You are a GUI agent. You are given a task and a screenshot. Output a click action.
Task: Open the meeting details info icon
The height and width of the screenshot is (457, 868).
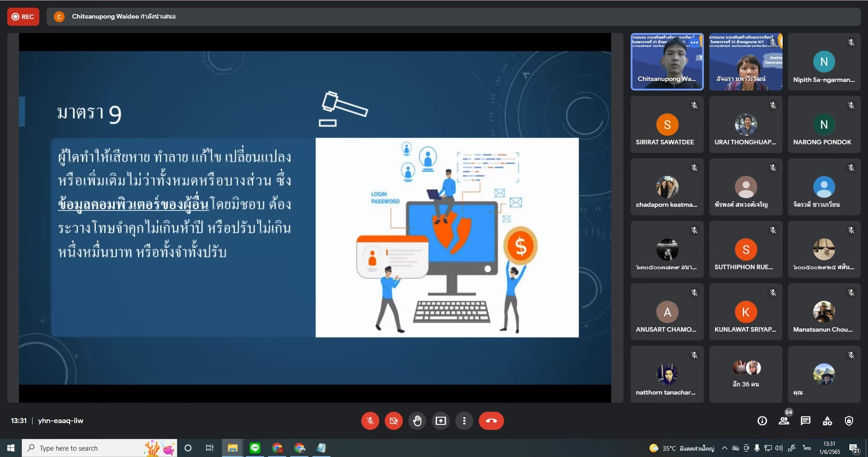pyautogui.click(x=762, y=421)
